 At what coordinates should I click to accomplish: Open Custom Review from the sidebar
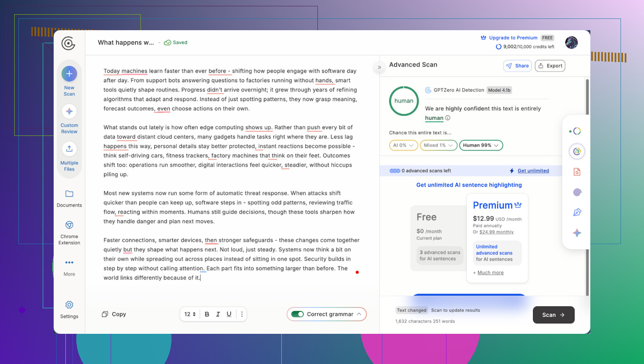[69, 112]
